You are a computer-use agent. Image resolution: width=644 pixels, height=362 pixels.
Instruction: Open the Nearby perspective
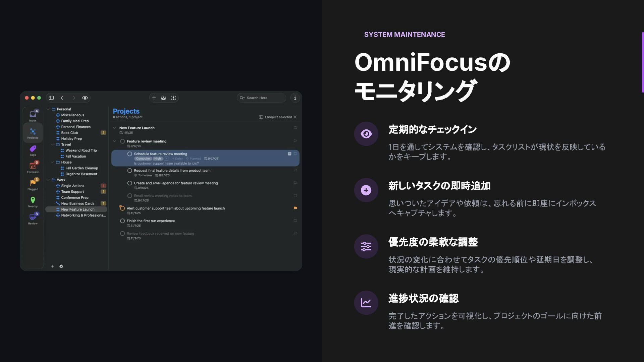[x=33, y=200]
